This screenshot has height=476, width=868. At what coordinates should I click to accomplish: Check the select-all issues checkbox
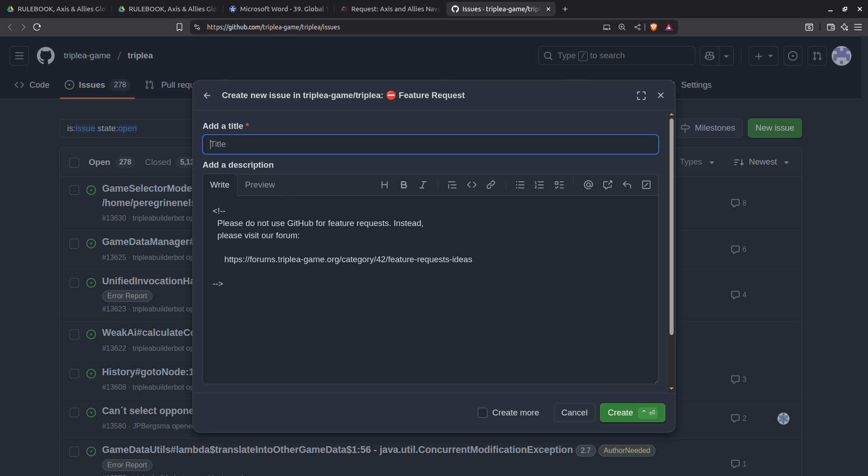click(75, 163)
